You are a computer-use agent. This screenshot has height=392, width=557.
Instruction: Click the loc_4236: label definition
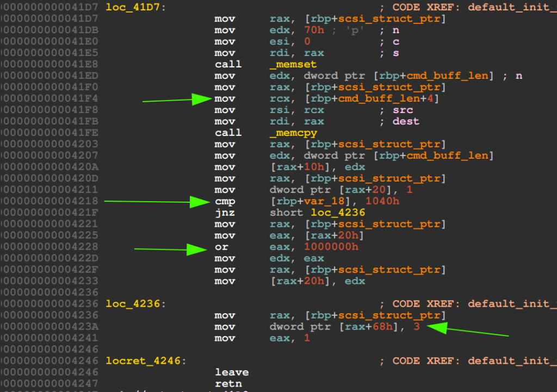pyautogui.click(x=135, y=303)
